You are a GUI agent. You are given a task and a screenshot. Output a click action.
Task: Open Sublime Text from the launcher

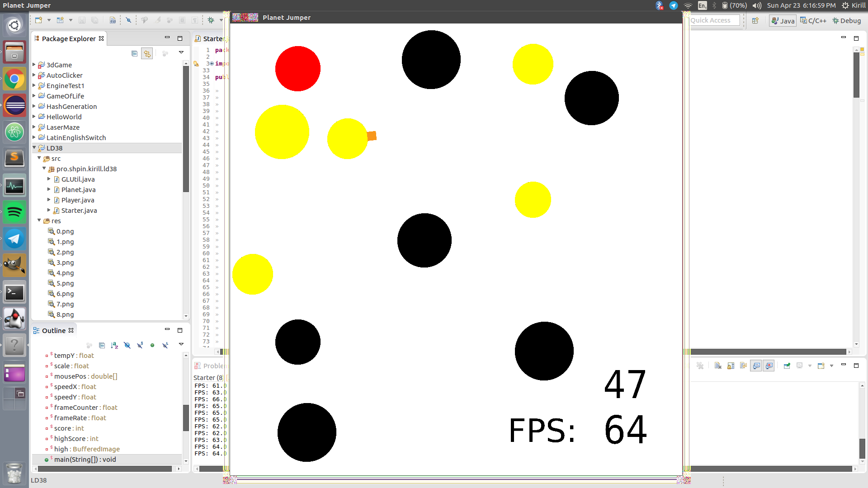pos(14,159)
